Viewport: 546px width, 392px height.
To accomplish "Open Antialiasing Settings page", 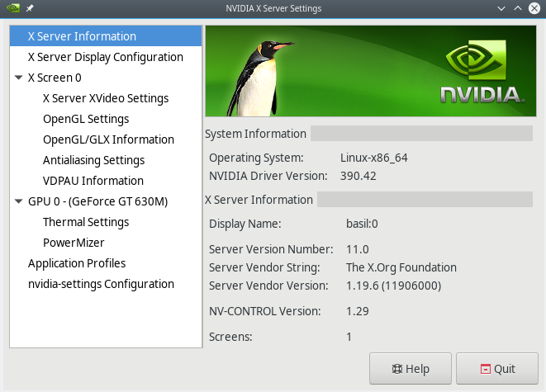I will (x=93, y=160).
